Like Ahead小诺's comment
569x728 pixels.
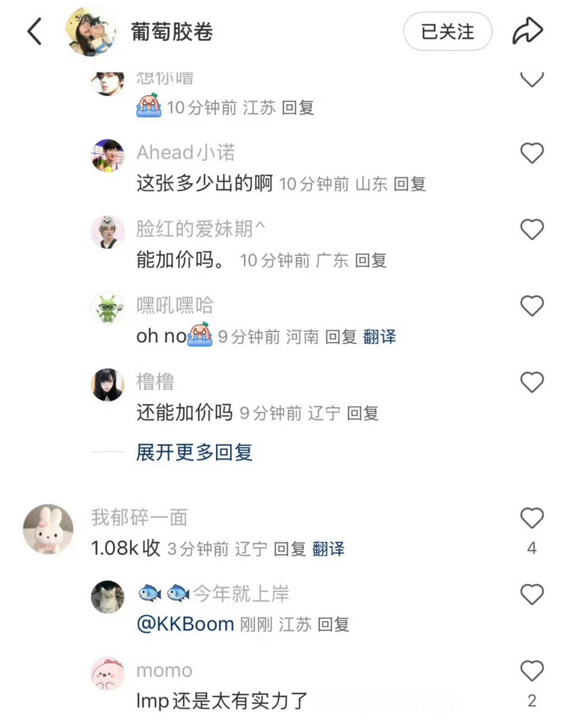coord(532,153)
